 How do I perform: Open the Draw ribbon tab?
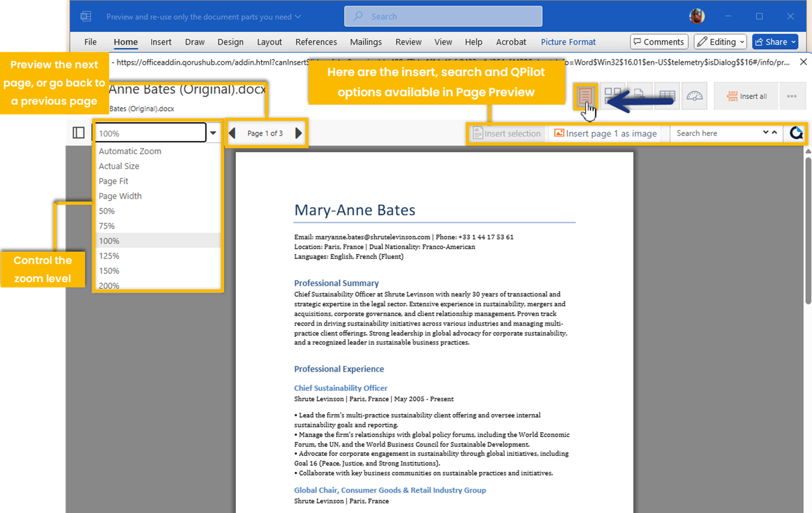coord(195,42)
